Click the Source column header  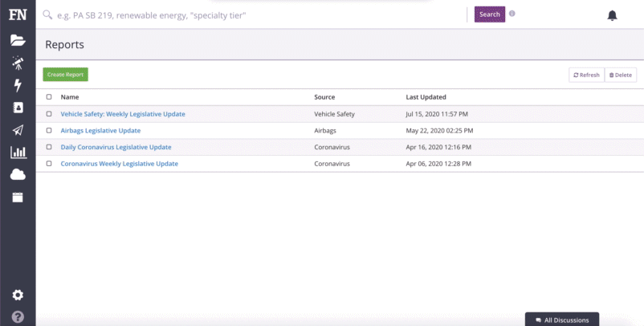pos(324,97)
